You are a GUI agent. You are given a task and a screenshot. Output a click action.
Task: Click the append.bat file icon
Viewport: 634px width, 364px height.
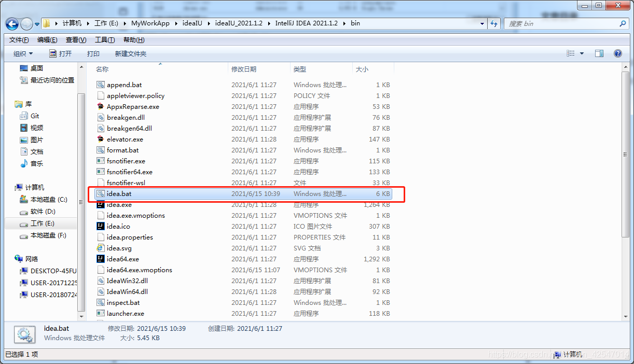click(101, 85)
